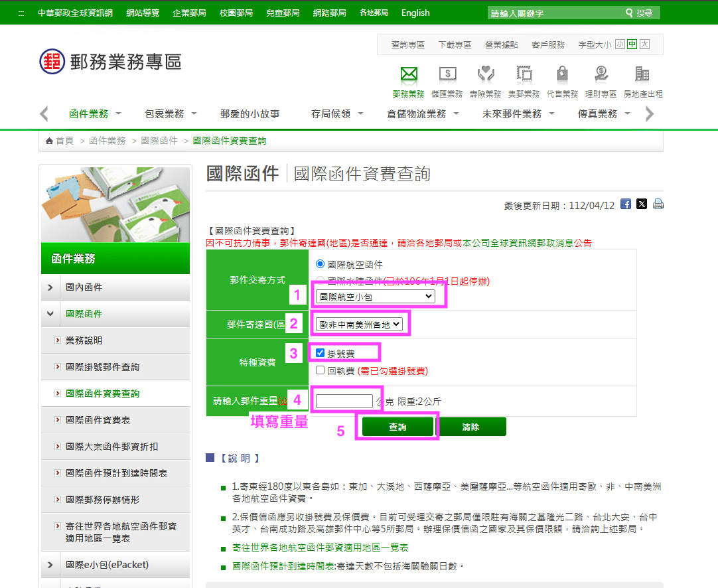Viewport: 718px width, 588px height.
Task: Share page on X
Action: tap(642, 204)
